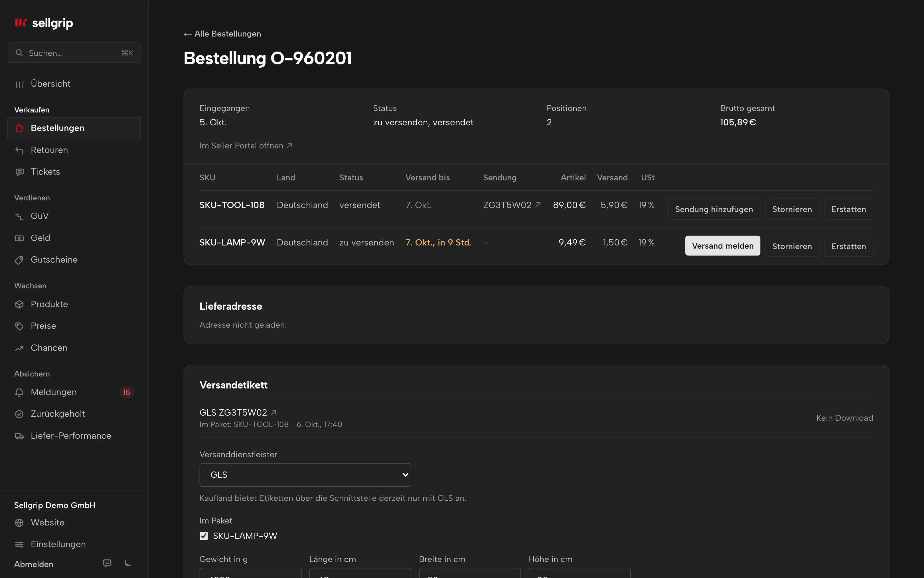Open tracking link ZG3T5W02 in table

pyautogui.click(x=512, y=205)
